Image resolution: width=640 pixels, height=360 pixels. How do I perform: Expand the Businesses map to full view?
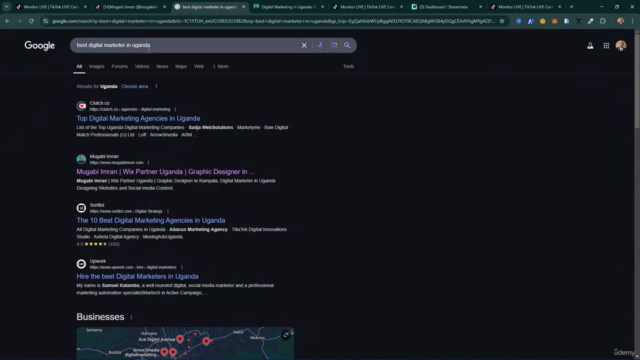286,335
